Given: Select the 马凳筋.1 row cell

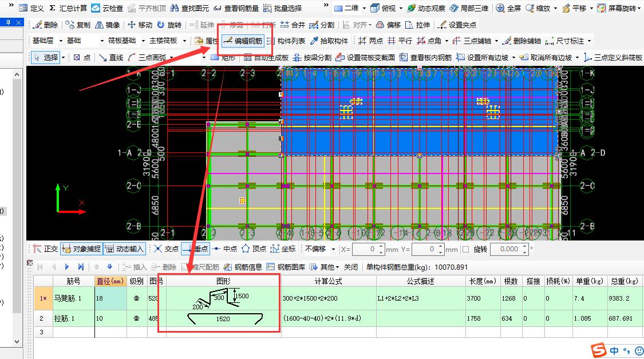Looking at the screenshot, I should tap(73, 298).
